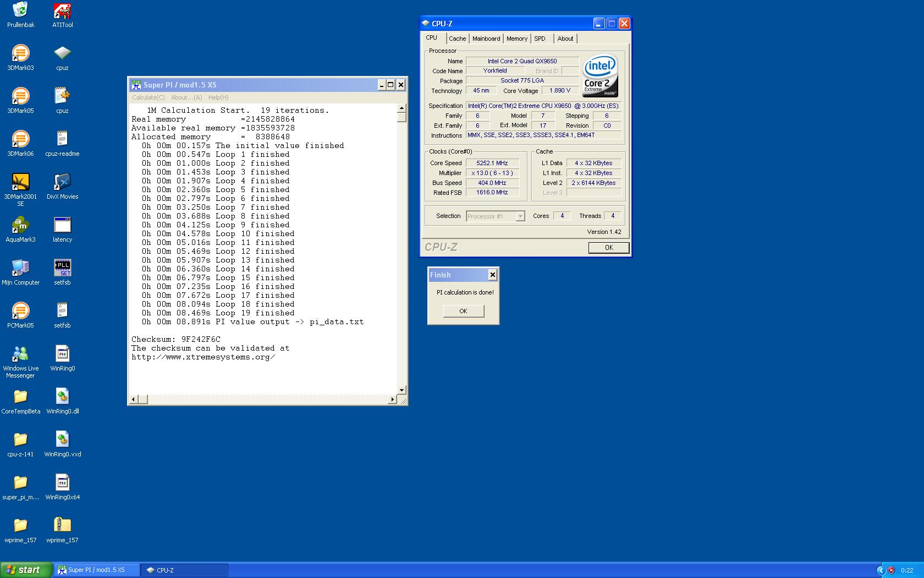The image size is (924, 578).
Task: Click the Core Voltage value 1.890 V
Action: (x=560, y=90)
